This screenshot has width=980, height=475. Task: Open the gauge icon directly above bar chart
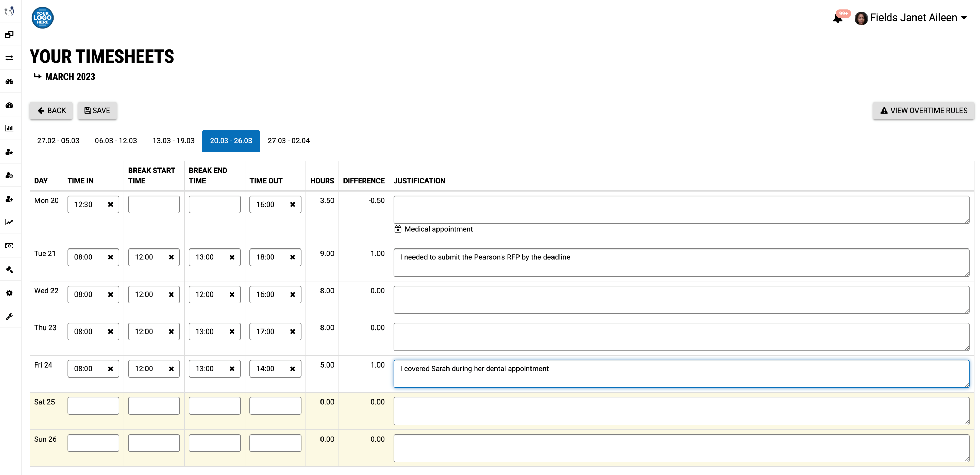click(x=10, y=105)
